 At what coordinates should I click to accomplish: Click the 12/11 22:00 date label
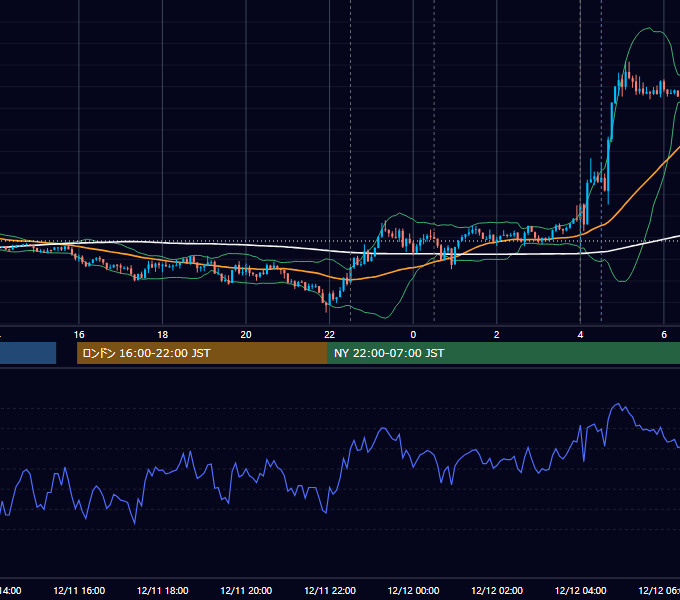point(330,590)
